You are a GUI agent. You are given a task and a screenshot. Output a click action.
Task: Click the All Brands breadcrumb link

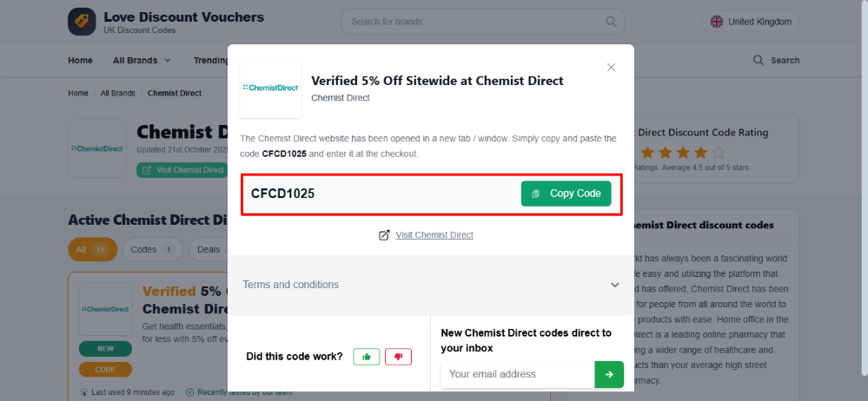117,93
